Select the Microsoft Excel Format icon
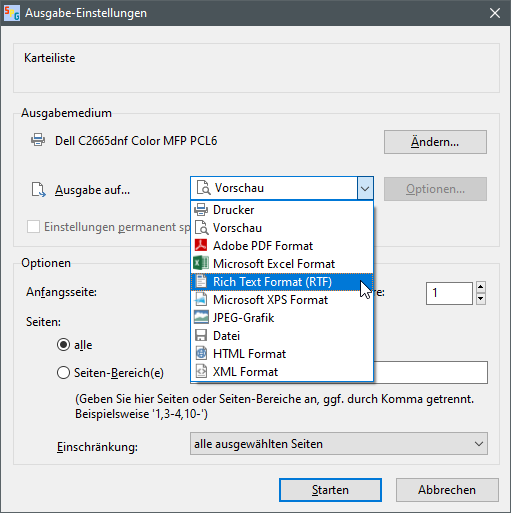The width and height of the screenshot is (511, 513). coord(201,263)
